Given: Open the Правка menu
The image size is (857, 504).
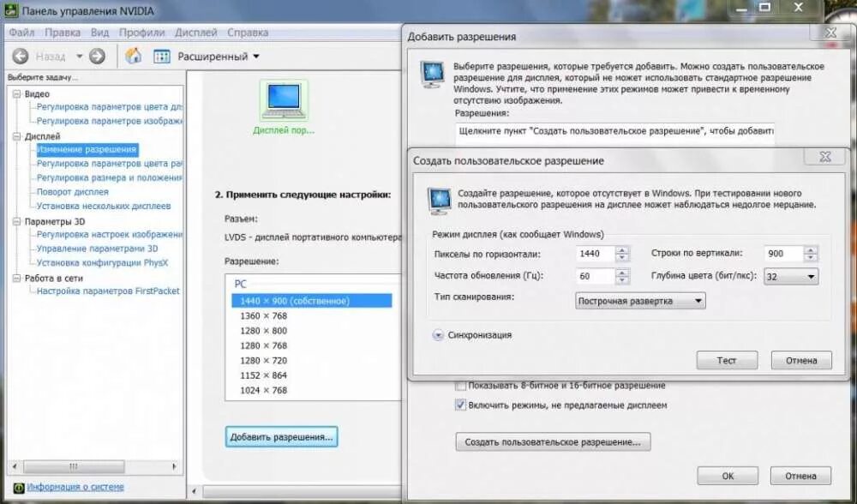Looking at the screenshot, I should [x=63, y=33].
